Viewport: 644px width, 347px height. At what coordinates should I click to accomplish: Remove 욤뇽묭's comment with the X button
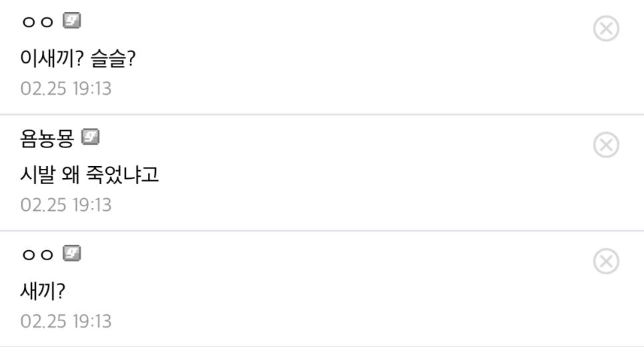(x=605, y=145)
